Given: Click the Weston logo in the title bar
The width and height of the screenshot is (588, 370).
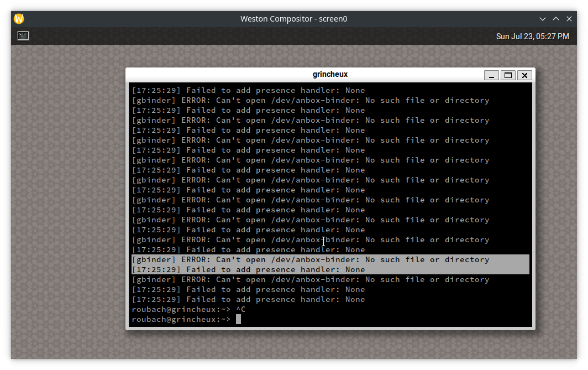Looking at the screenshot, I should [18, 18].
